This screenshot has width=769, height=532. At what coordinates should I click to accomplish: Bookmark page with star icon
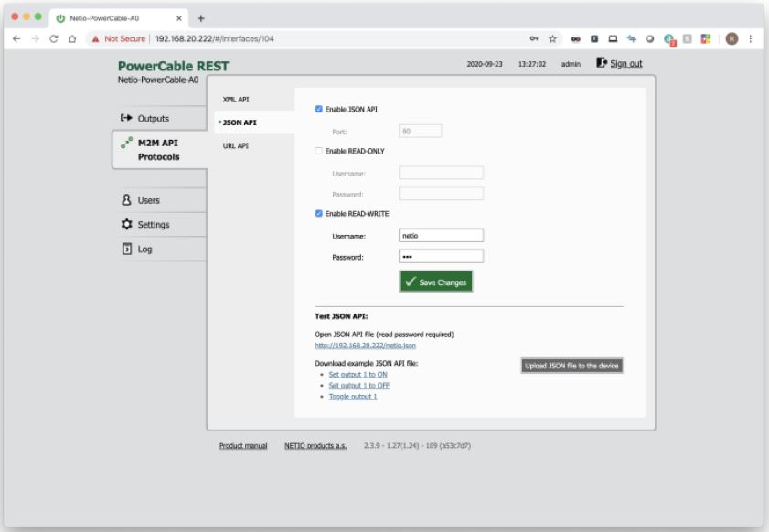coord(552,38)
